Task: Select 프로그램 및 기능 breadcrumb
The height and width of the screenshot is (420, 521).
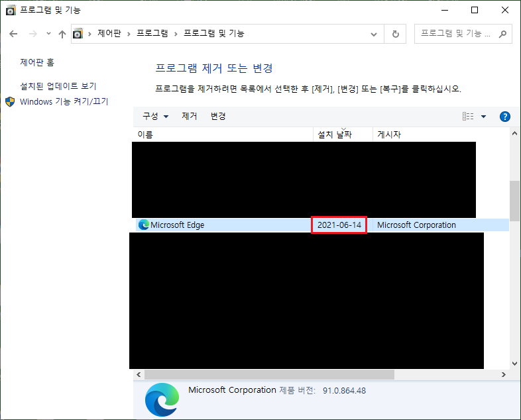Action: [x=213, y=33]
